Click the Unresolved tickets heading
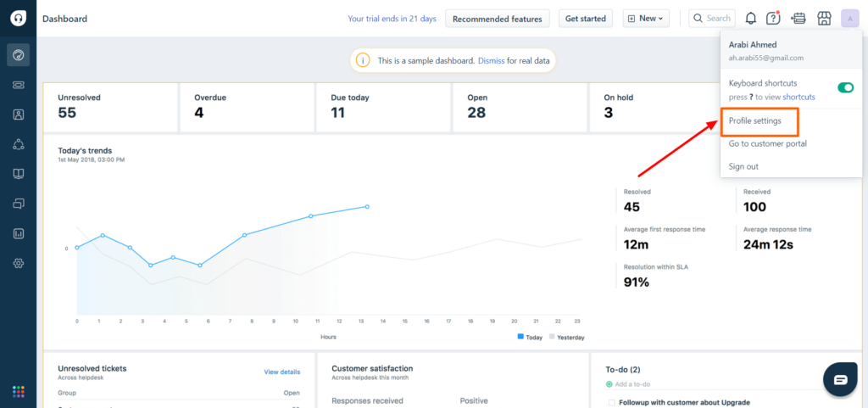 coord(92,368)
